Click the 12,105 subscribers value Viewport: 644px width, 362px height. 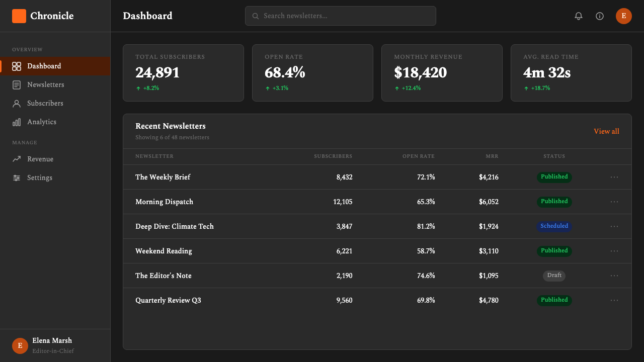(x=343, y=202)
